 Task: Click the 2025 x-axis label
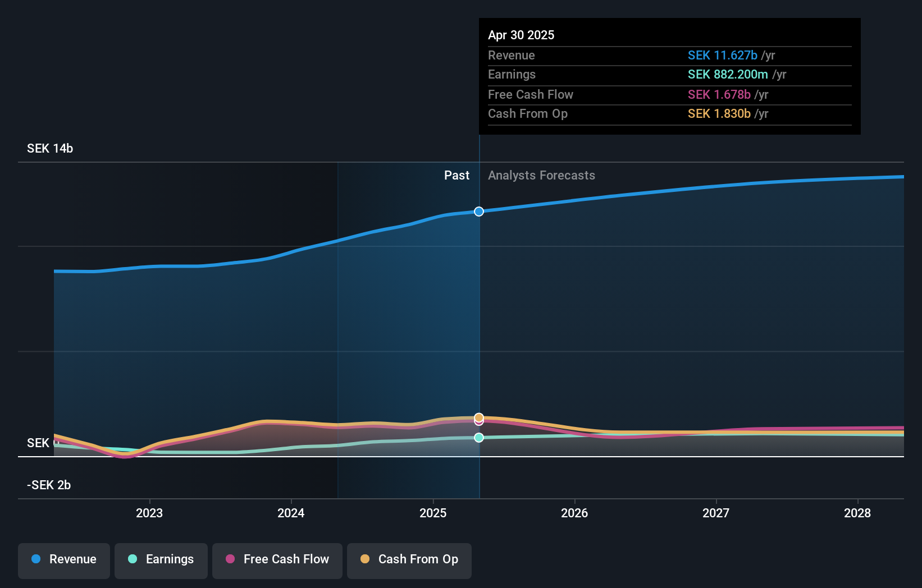click(x=433, y=513)
